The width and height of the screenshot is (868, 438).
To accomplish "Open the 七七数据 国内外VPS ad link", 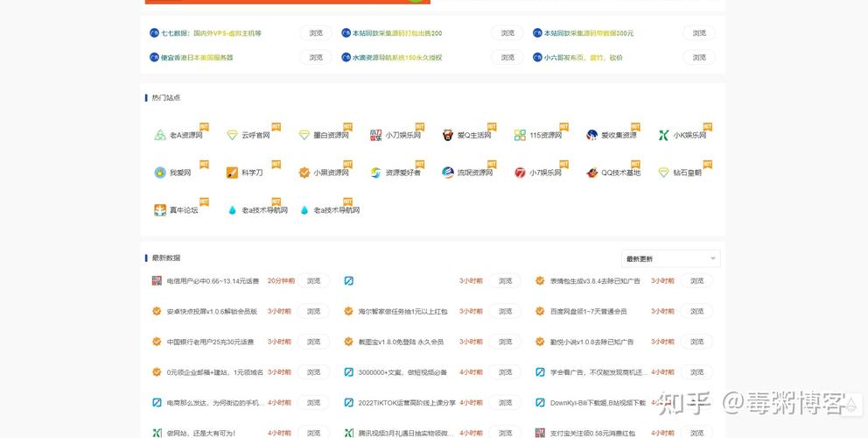I will (x=211, y=33).
